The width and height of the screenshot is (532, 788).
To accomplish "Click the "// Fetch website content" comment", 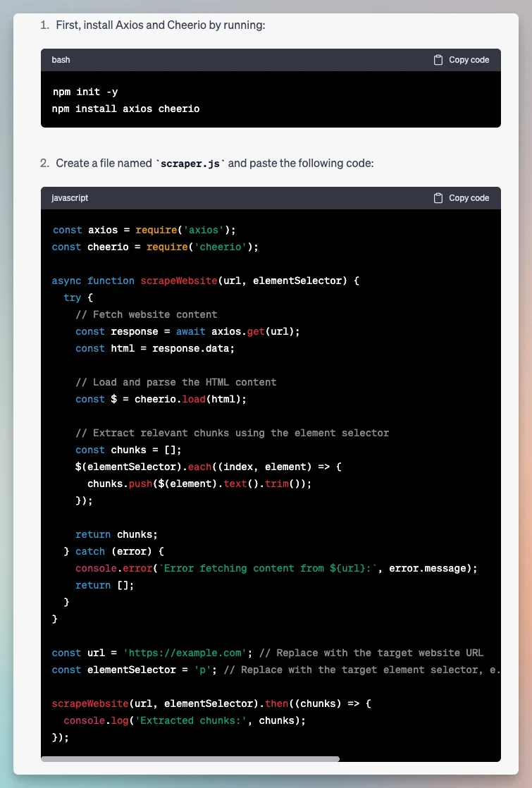I will click(x=146, y=314).
